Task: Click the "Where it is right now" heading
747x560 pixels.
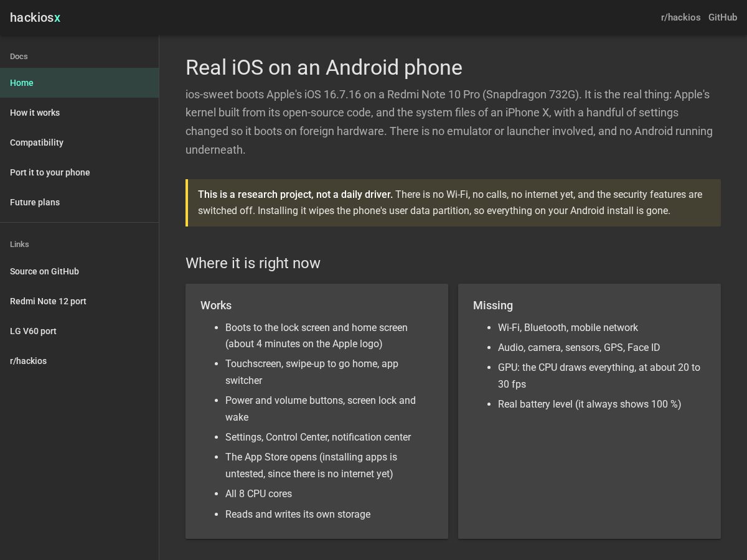Action: pos(253,263)
